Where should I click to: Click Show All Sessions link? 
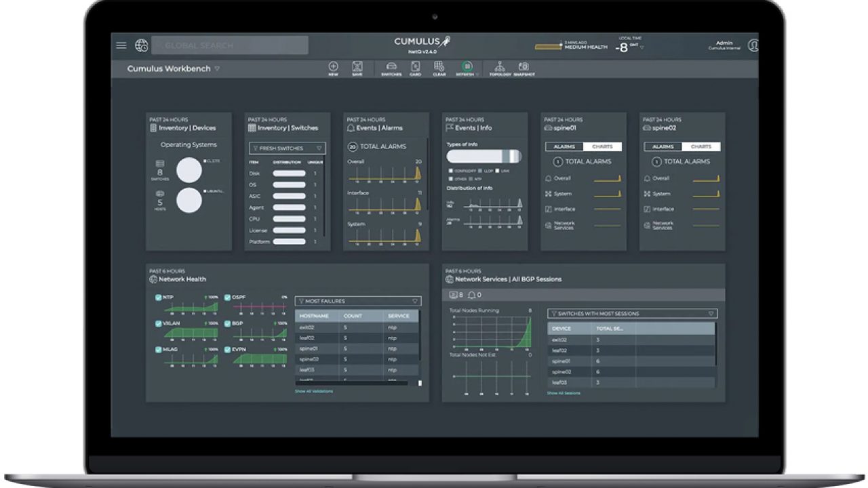click(x=564, y=393)
